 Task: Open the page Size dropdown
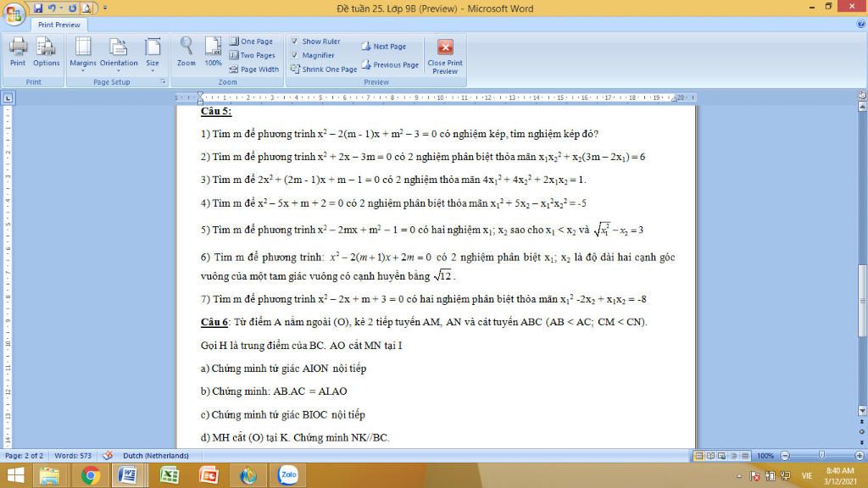(153, 54)
